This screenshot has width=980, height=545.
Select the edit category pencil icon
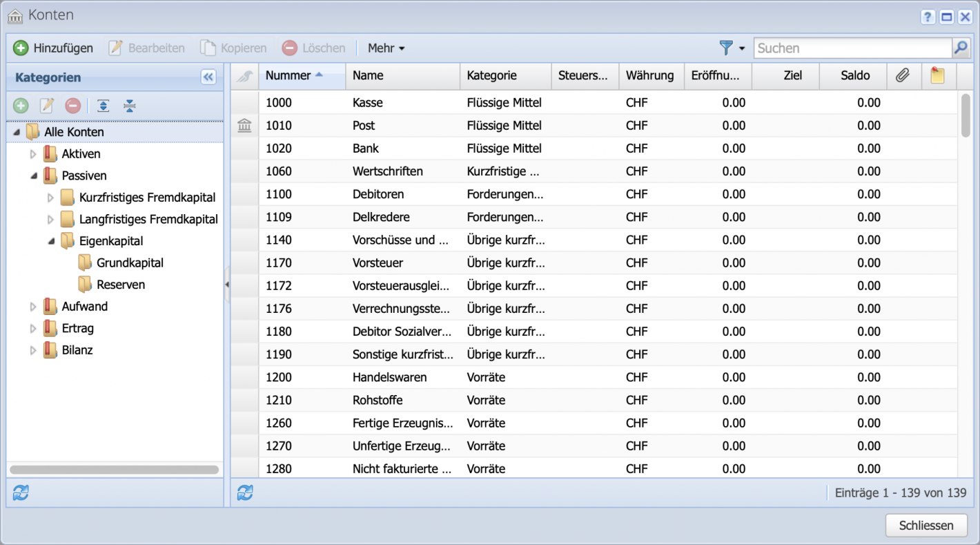tap(46, 105)
